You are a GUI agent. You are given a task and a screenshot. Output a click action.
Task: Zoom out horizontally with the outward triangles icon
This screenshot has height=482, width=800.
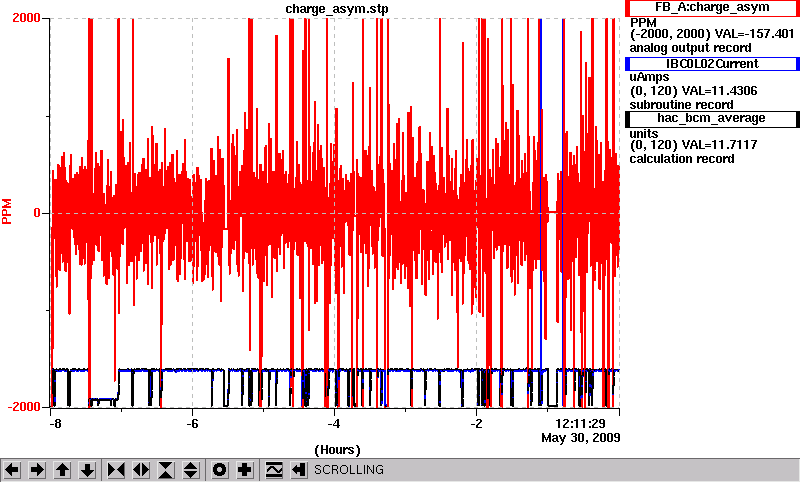(x=141, y=470)
